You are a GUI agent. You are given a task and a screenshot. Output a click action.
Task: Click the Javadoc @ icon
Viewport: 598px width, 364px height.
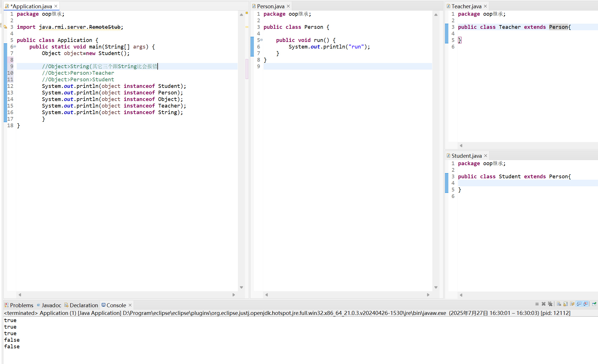[x=39, y=305]
